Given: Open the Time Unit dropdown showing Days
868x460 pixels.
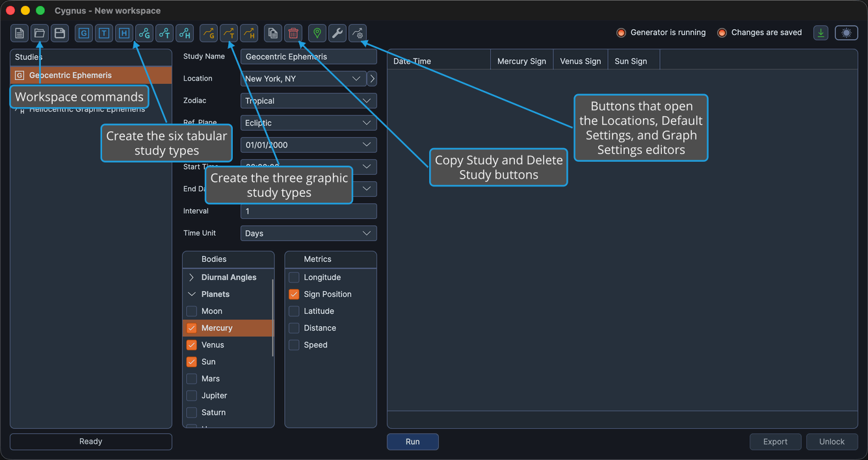Looking at the screenshot, I should click(308, 233).
